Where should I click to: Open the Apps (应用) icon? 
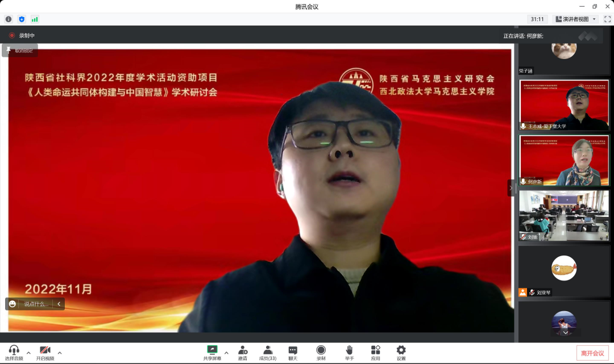tap(375, 350)
